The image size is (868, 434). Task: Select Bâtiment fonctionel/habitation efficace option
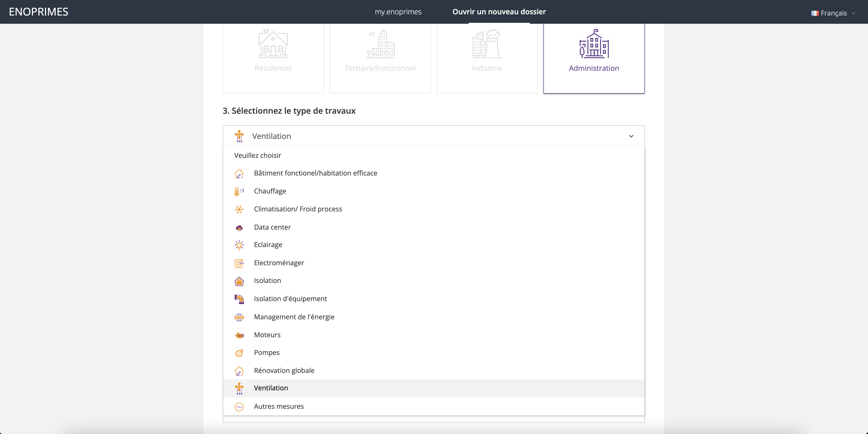[x=315, y=173]
